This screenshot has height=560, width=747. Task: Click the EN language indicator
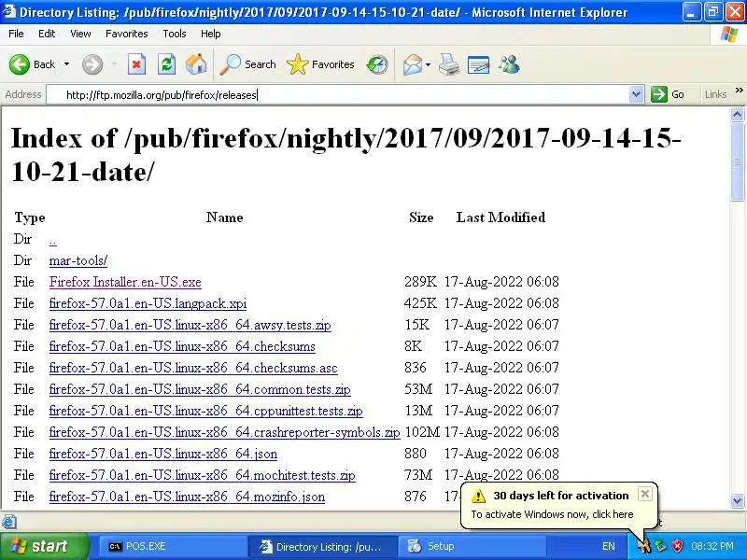609,546
